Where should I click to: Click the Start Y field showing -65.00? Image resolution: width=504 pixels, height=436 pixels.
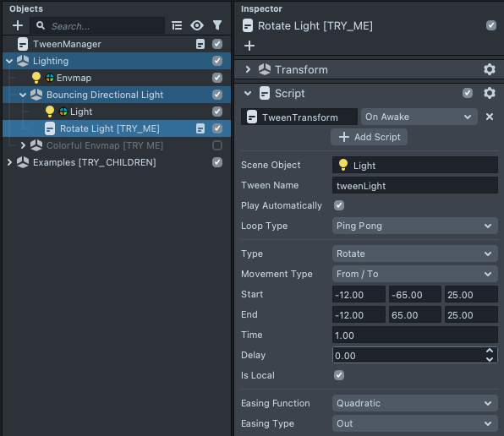click(x=415, y=294)
